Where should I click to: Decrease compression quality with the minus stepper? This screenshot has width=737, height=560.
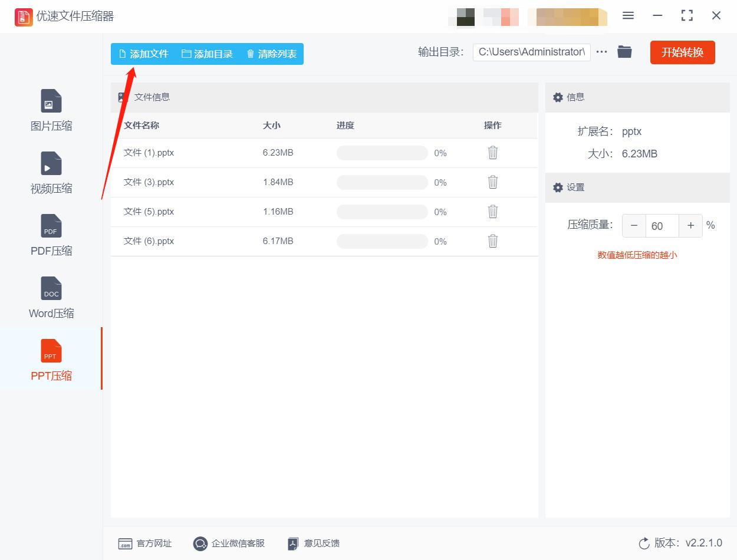[x=634, y=225]
